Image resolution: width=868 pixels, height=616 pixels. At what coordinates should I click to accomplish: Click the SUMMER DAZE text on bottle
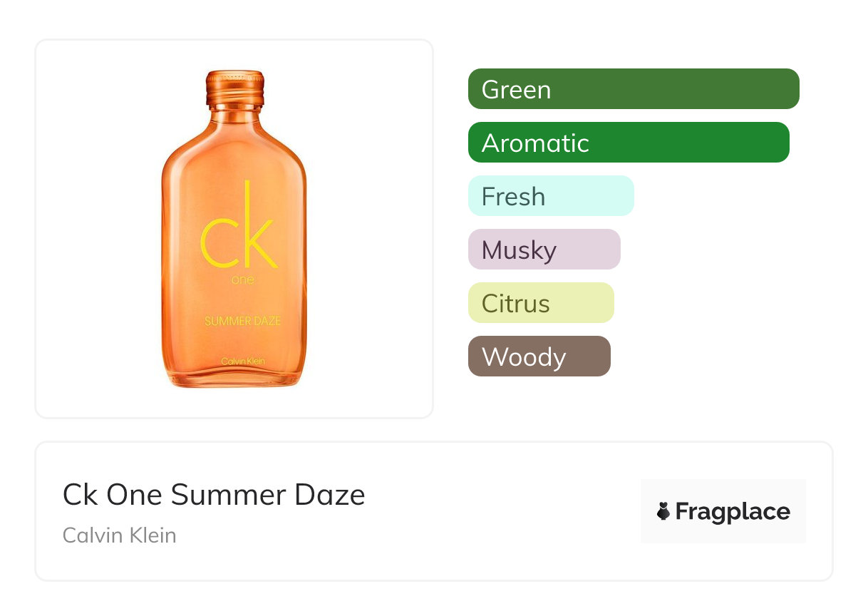tap(242, 321)
